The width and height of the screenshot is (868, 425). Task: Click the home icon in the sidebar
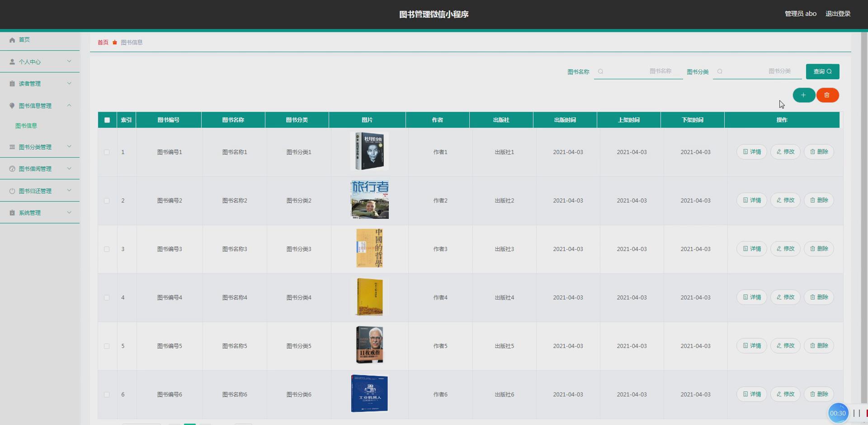(x=12, y=40)
